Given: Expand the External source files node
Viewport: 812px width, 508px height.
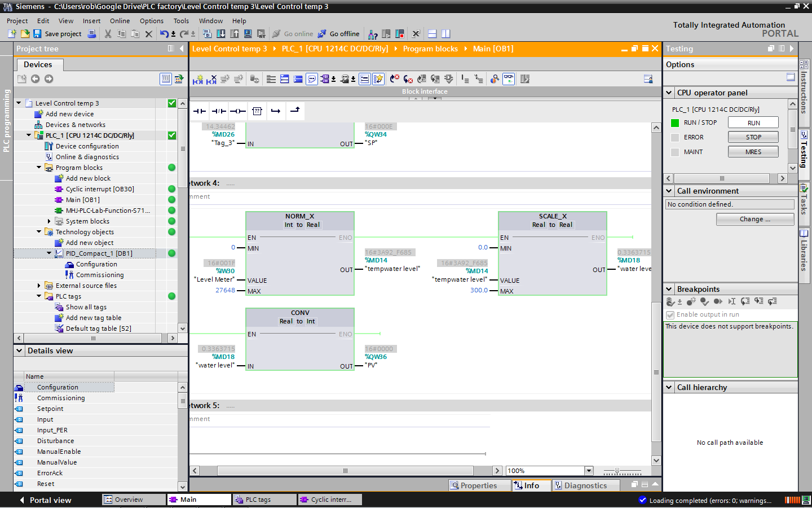Looking at the screenshot, I should 39,286.
